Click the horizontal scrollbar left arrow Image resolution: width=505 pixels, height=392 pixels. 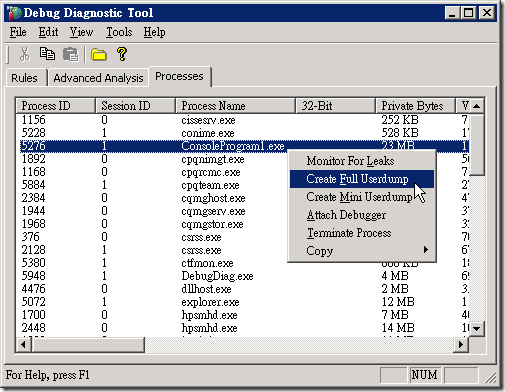(x=23, y=344)
